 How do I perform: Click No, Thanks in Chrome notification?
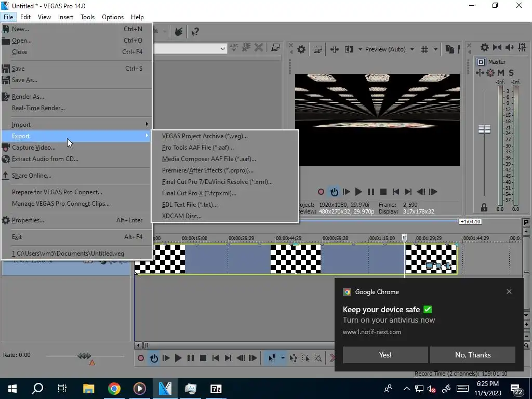(473, 355)
